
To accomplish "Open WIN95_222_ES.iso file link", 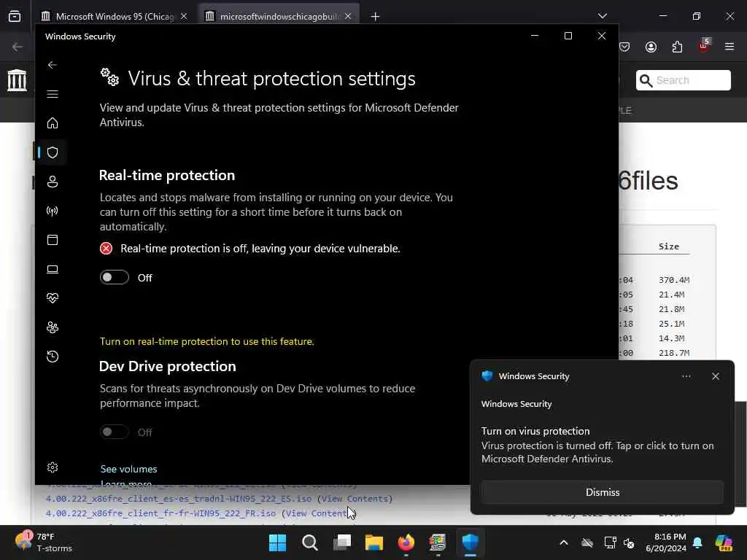I will pyautogui.click(x=179, y=499).
